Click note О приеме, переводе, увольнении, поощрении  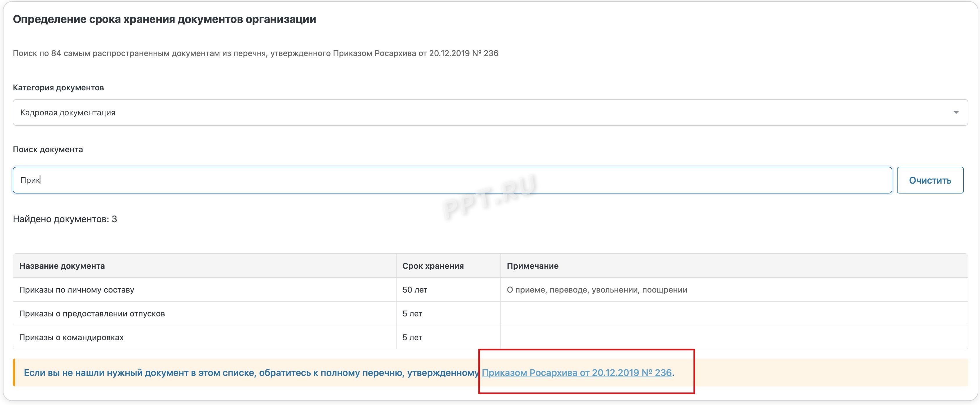point(597,290)
